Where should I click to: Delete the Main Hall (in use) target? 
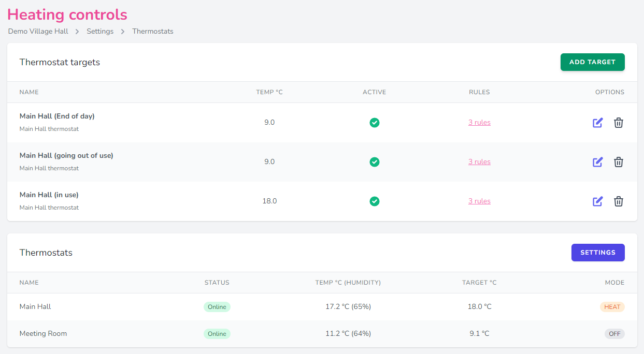click(618, 201)
